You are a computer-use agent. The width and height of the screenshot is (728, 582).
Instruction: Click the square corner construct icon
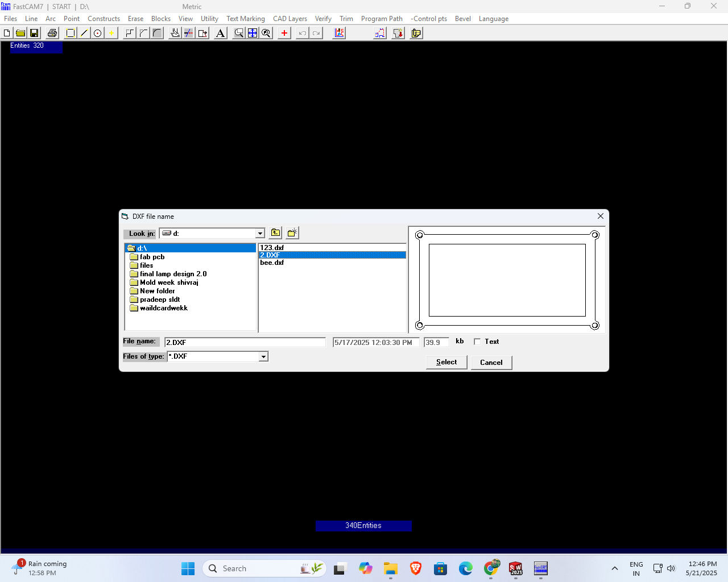(x=130, y=33)
